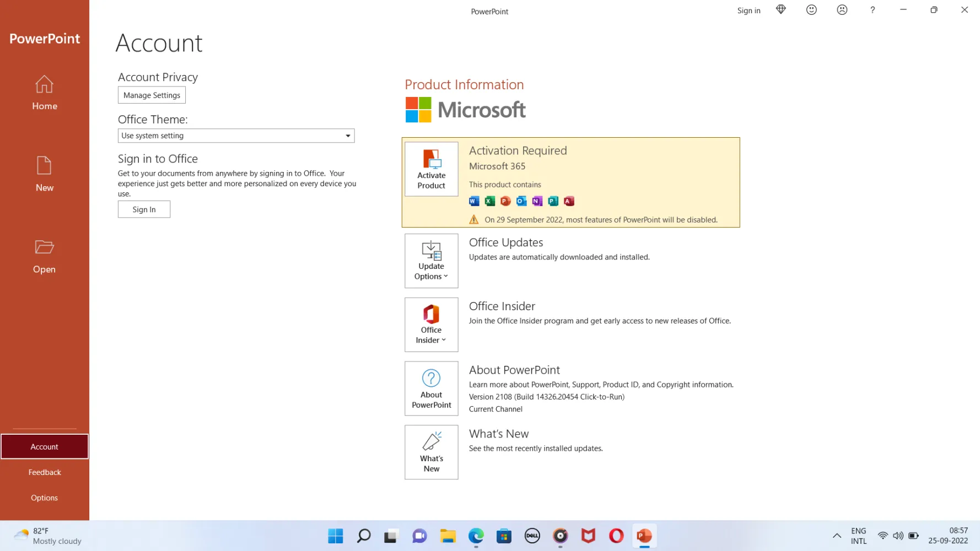980x551 pixels.
Task: Click the PowerPoint icon in product contents
Action: coord(505,201)
